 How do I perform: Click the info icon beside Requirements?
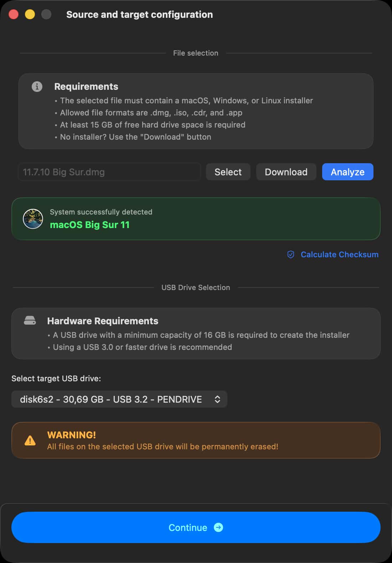click(37, 87)
